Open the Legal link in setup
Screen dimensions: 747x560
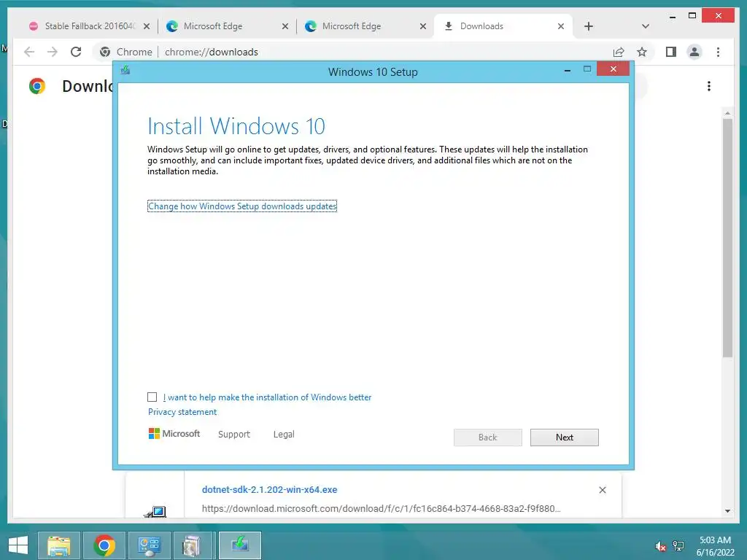pos(284,435)
